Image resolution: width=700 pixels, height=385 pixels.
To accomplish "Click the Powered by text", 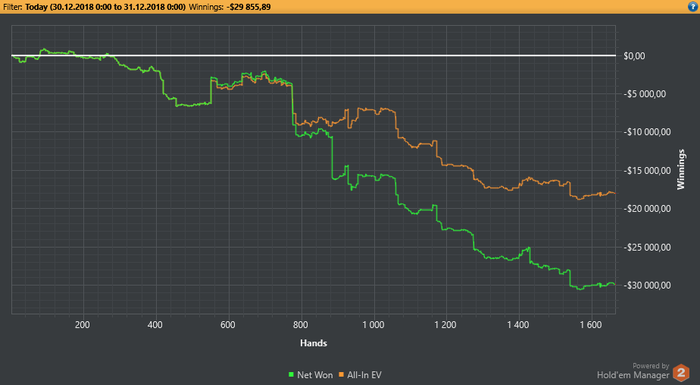I will (651, 366).
